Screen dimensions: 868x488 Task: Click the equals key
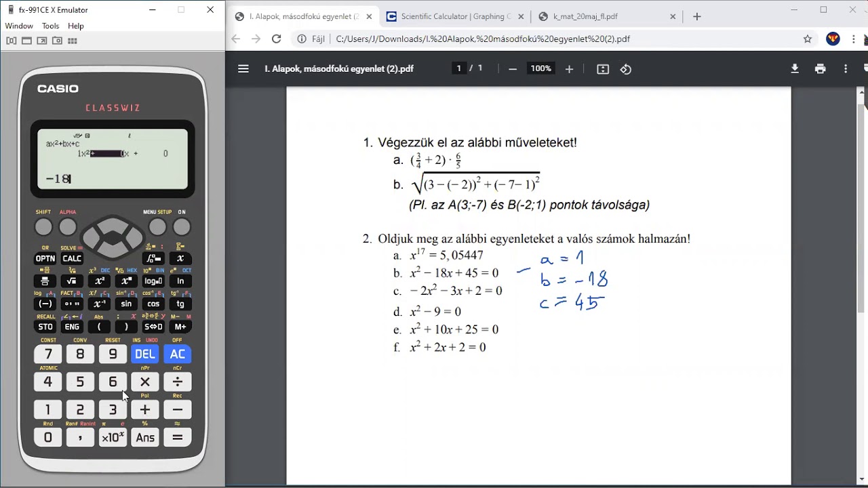coord(178,437)
